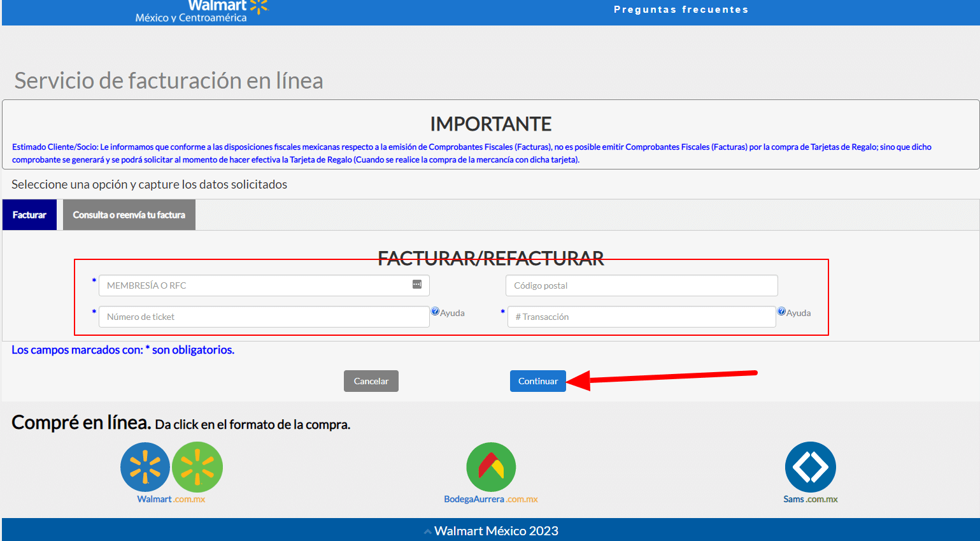Select the # Transacción field

click(641, 316)
